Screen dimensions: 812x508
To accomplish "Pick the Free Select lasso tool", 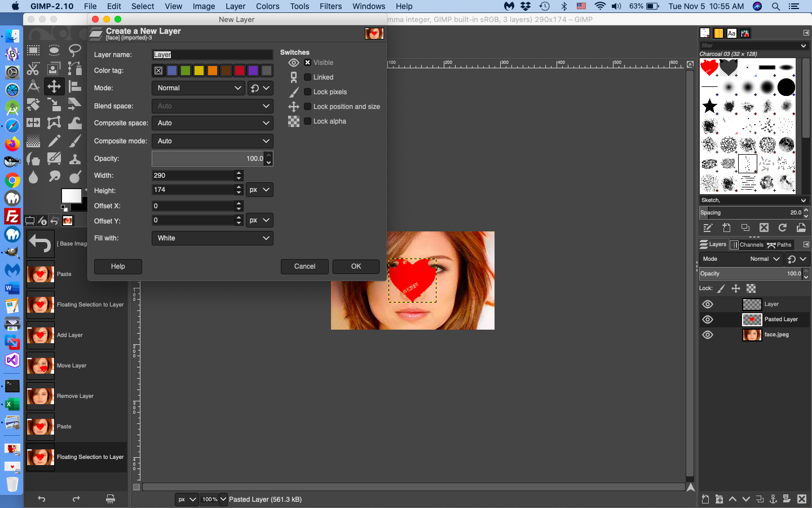I will tap(74, 51).
